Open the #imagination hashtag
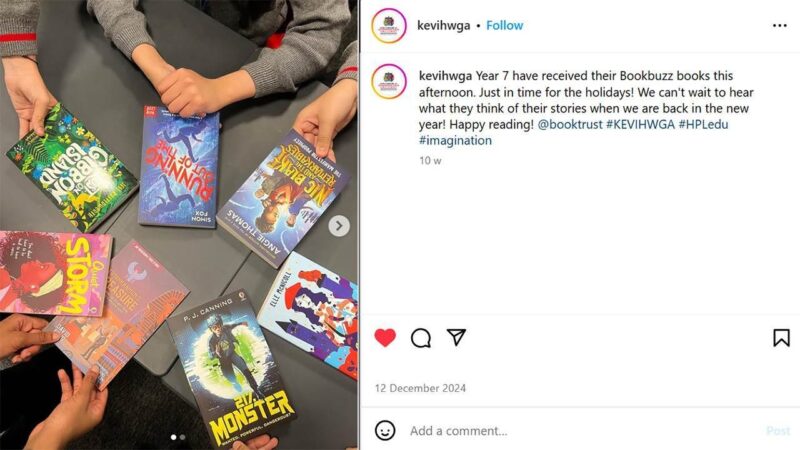The width and height of the screenshot is (800, 450). pos(455,141)
